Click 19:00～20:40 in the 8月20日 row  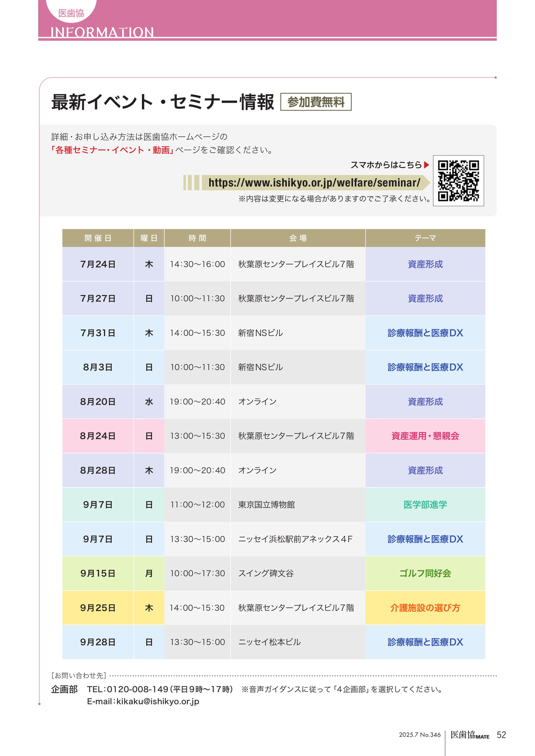pos(197,402)
